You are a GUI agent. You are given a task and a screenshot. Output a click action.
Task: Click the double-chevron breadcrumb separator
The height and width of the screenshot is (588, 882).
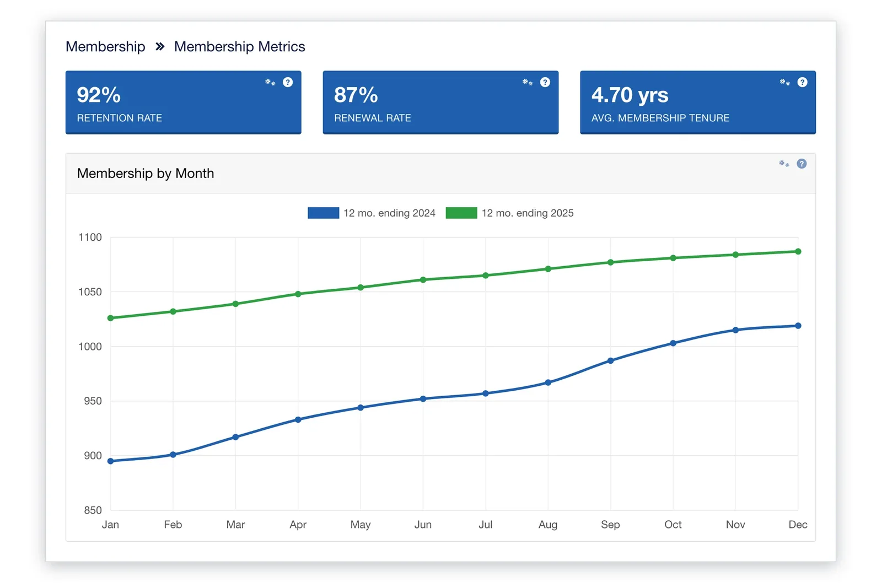pyautogui.click(x=160, y=46)
